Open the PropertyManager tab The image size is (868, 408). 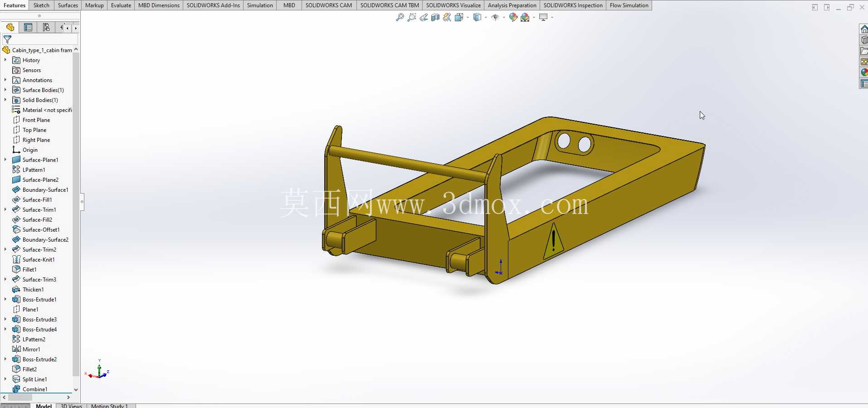coord(28,27)
